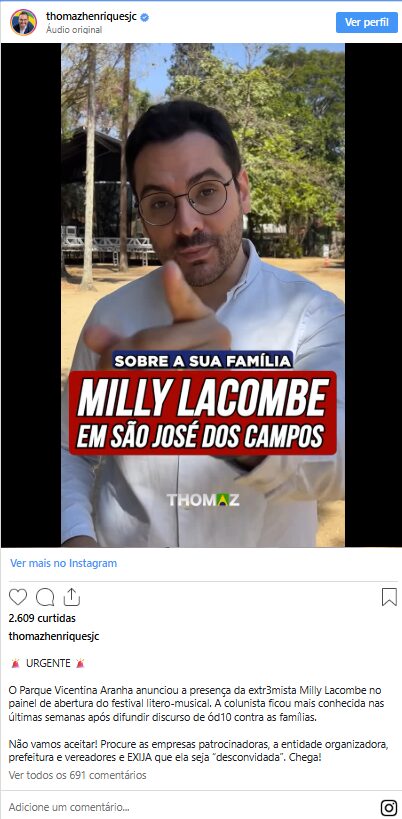402x819 pixels.
Task: Click the URGENTE caption text
Action: click(x=48, y=663)
